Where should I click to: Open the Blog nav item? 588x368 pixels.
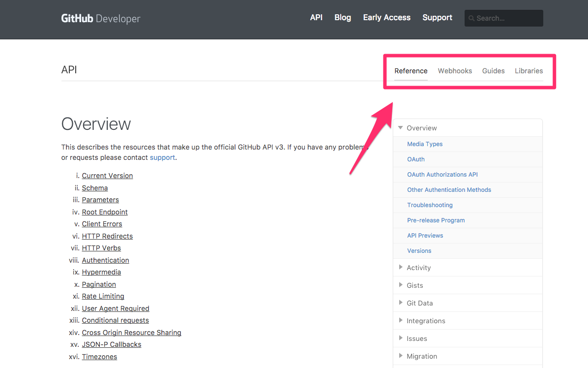coord(343,18)
